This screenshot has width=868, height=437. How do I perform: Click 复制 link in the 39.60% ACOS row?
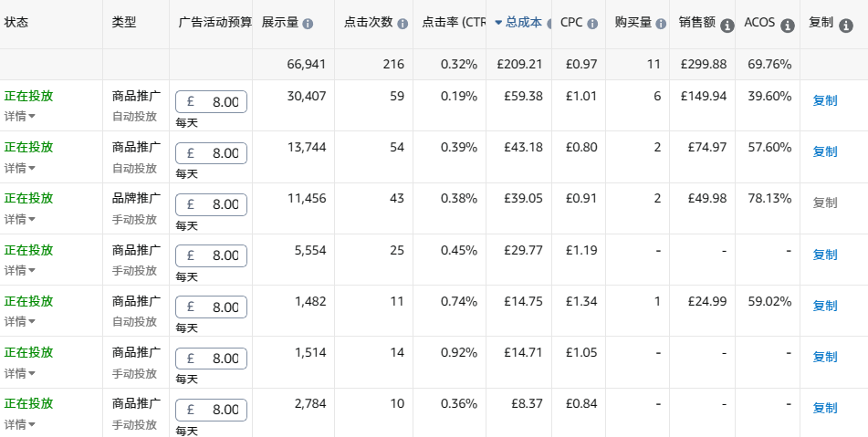(x=824, y=100)
